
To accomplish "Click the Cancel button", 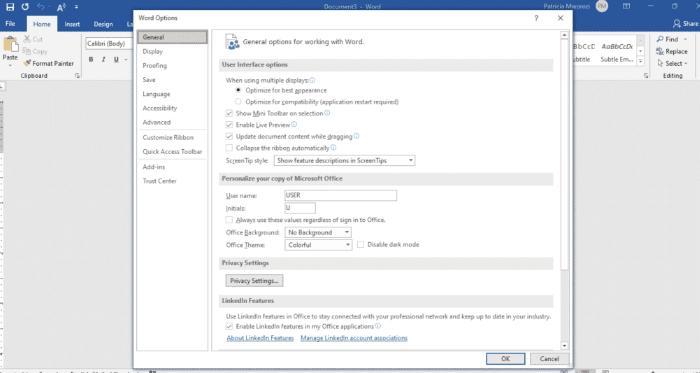I will (549, 359).
